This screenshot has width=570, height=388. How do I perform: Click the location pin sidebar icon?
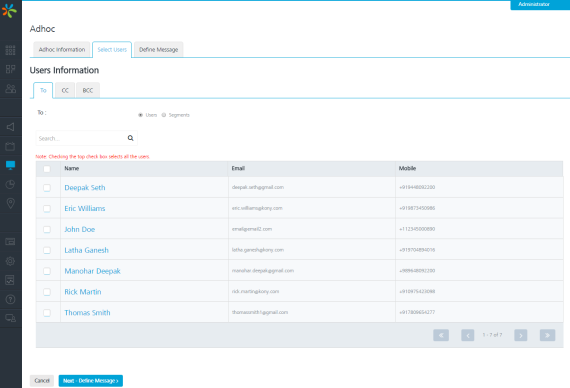click(11, 203)
